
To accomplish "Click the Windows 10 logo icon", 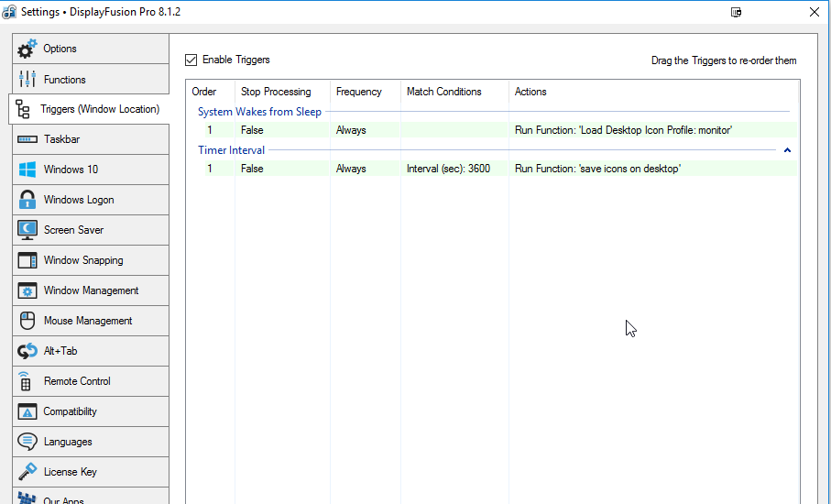I will tap(27, 170).
